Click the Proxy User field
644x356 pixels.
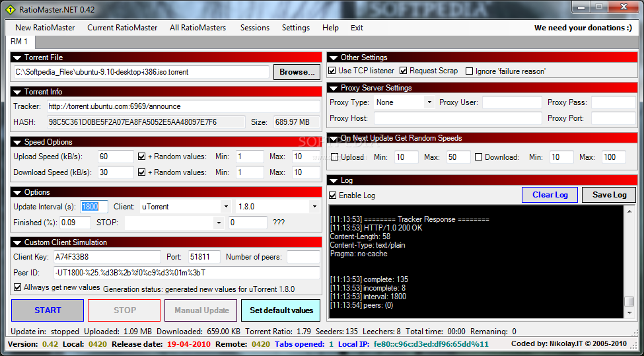(x=512, y=102)
